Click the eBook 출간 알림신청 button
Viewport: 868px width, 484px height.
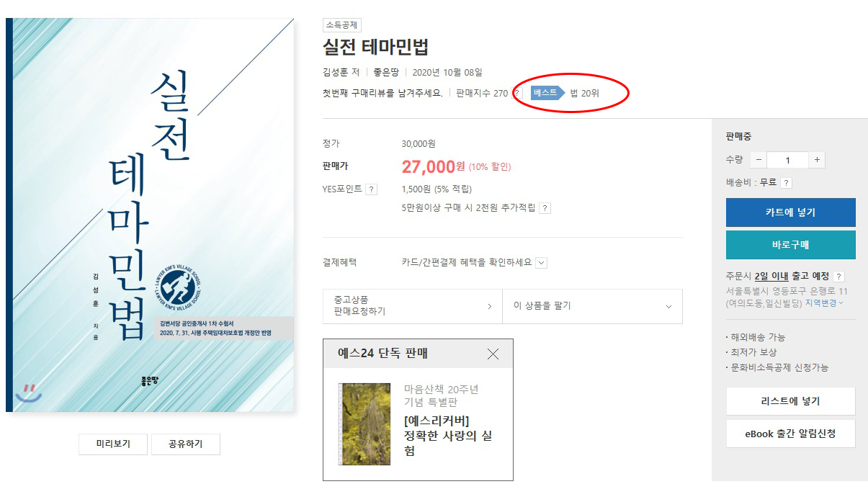(x=790, y=434)
